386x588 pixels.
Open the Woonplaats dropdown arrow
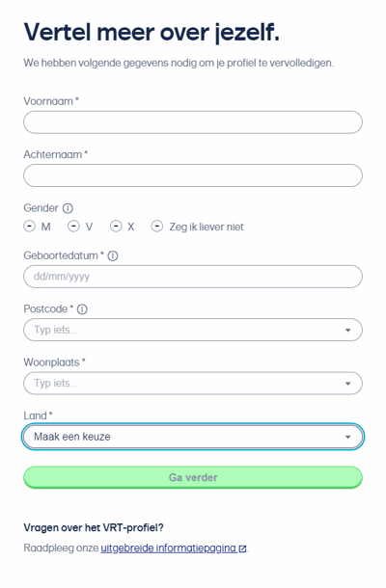[347, 384]
